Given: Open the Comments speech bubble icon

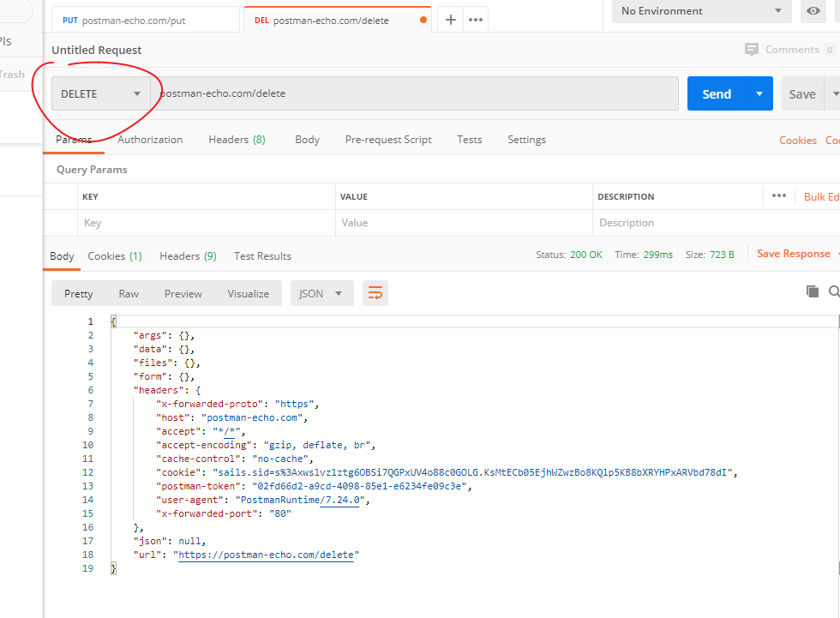Looking at the screenshot, I should (x=752, y=50).
